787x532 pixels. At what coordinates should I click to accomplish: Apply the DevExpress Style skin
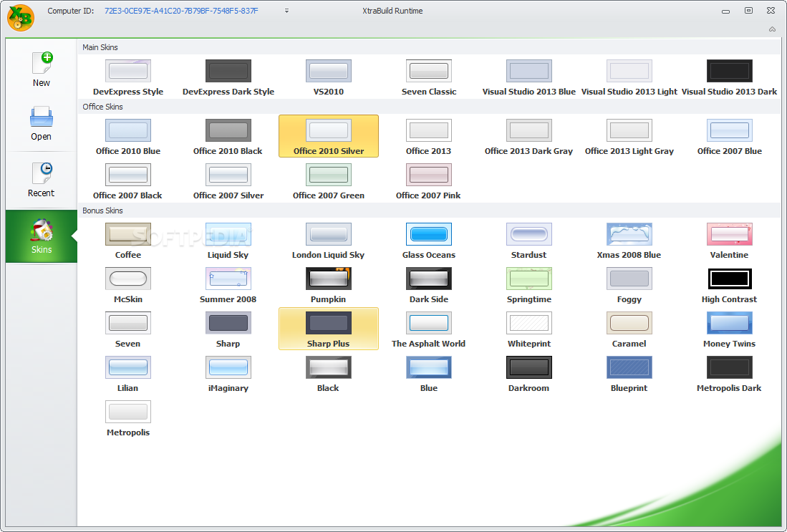pos(128,77)
